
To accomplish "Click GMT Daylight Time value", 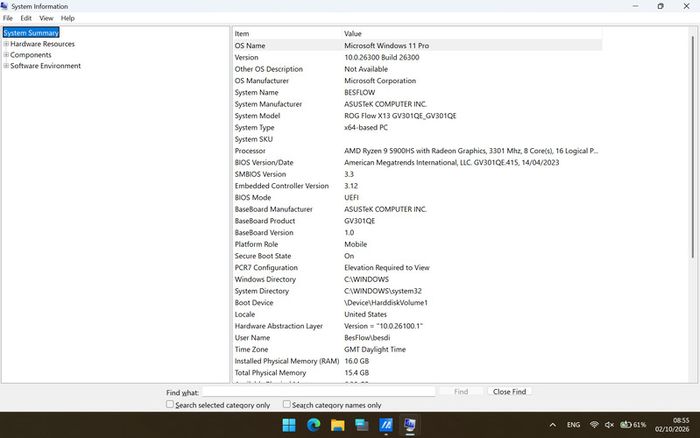I will 375,349.
